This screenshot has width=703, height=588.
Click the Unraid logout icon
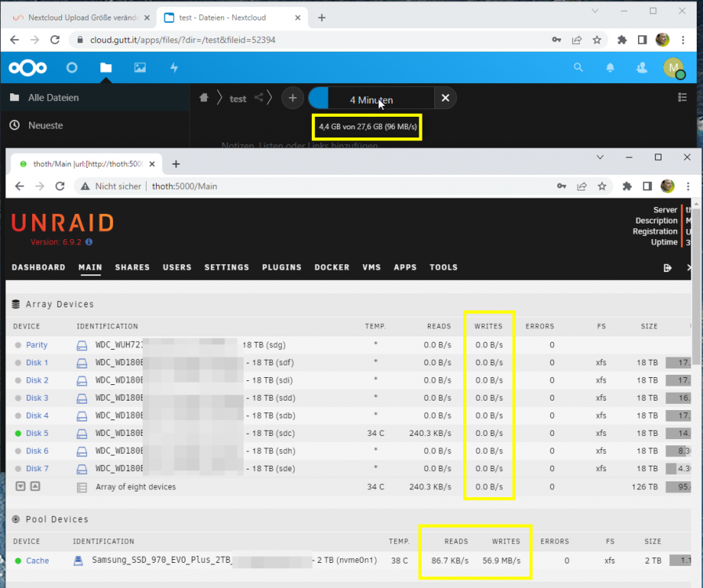pos(667,268)
